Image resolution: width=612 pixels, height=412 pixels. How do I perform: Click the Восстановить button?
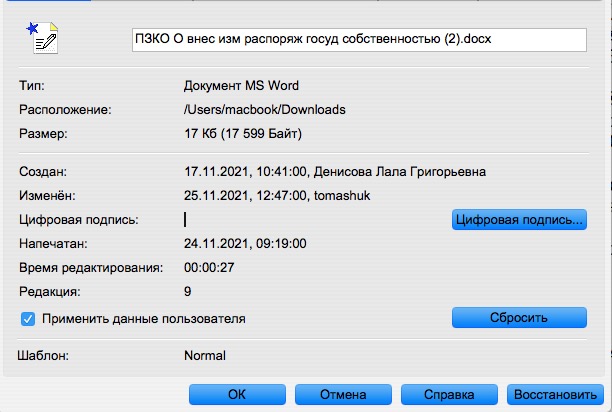(x=555, y=394)
